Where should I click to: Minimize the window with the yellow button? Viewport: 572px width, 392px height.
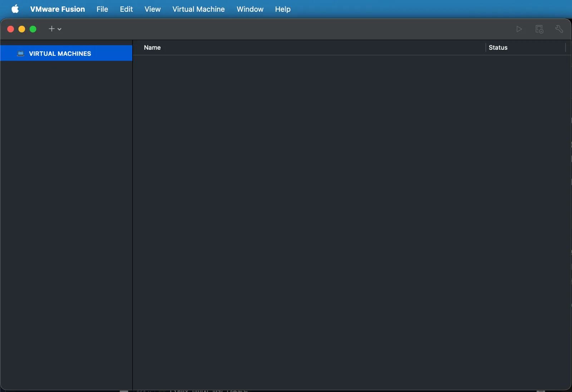click(x=22, y=29)
